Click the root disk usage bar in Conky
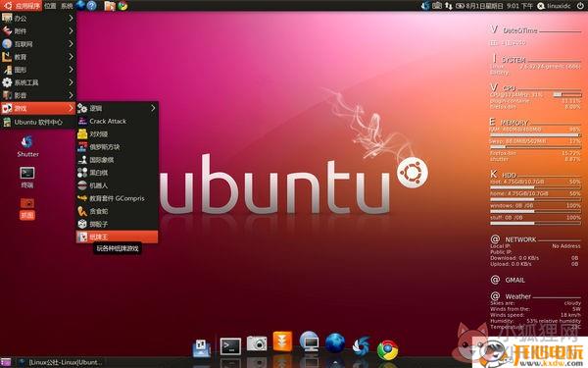 point(535,187)
